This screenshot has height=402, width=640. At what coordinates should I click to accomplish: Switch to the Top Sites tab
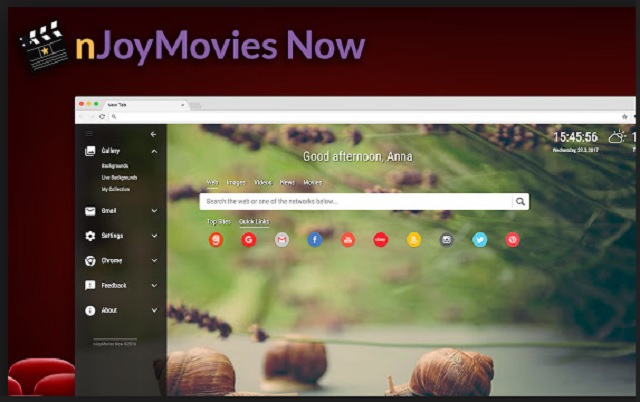tap(219, 222)
